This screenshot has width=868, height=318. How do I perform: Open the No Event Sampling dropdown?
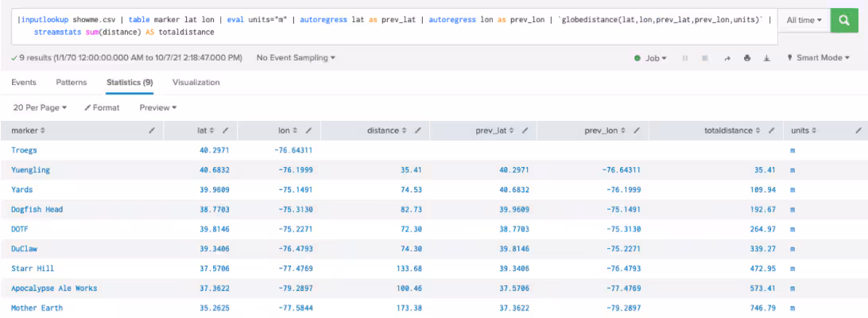click(296, 58)
